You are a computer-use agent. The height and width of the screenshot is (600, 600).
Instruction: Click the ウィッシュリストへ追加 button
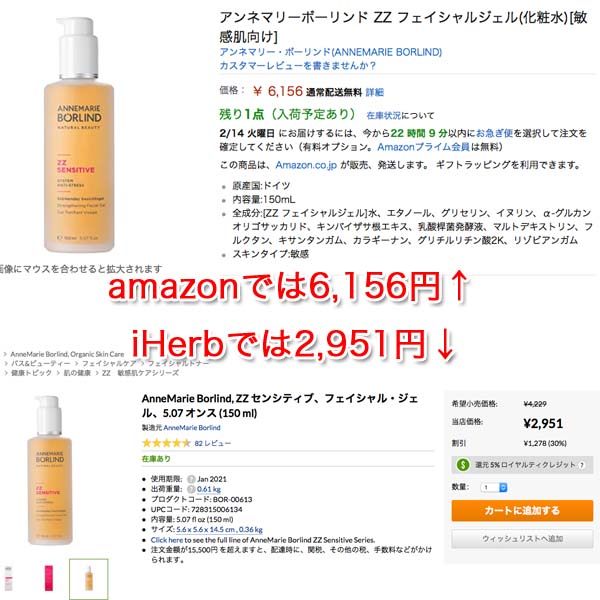pyautogui.click(x=522, y=538)
